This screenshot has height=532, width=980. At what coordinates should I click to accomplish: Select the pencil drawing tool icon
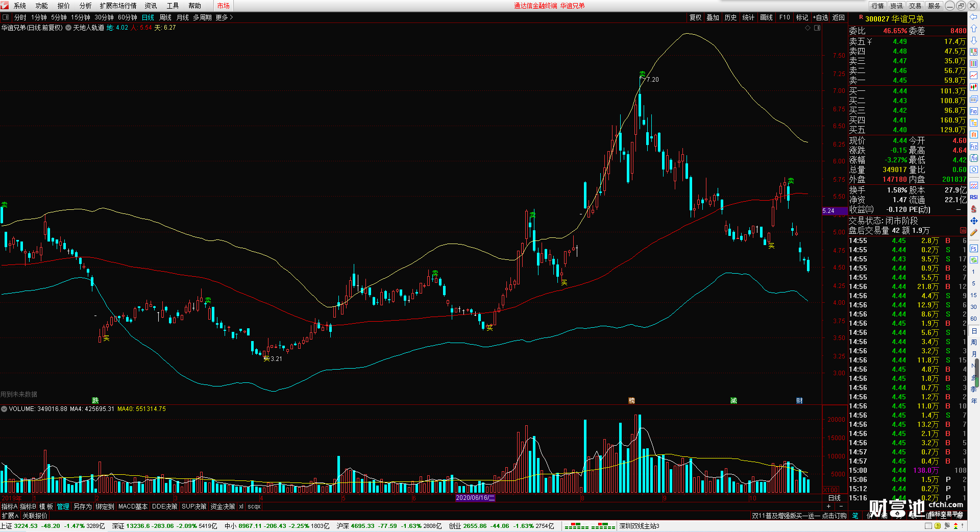974,232
